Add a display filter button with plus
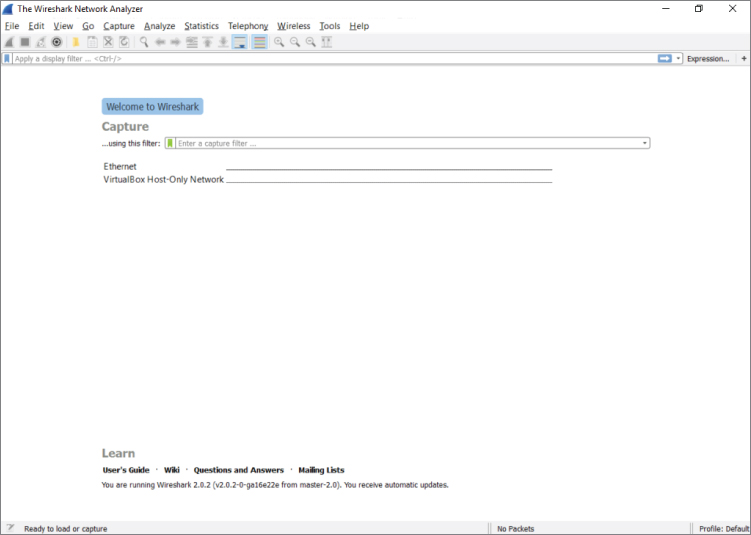751x535 pixels. [x=744, y=58]
